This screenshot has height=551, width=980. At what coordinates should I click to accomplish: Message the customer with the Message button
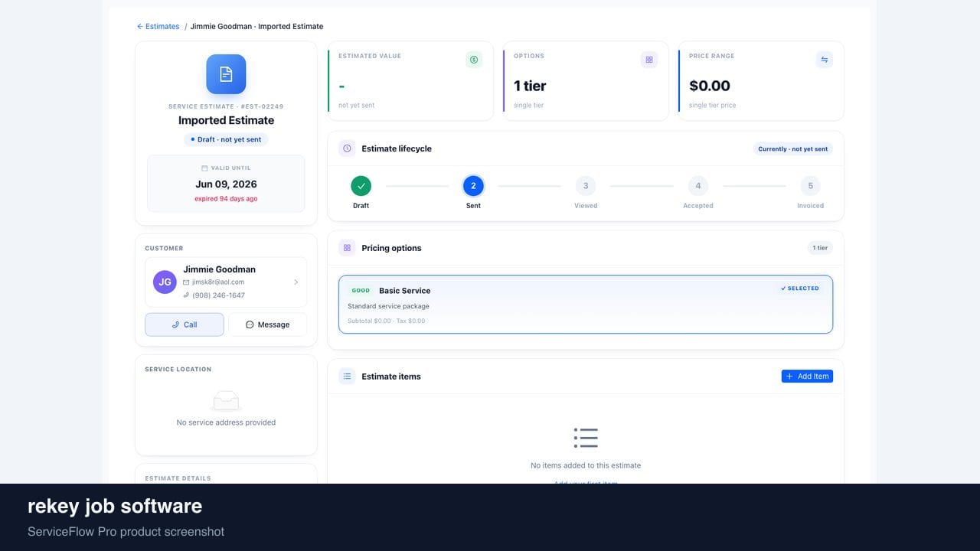click(268, 324)
